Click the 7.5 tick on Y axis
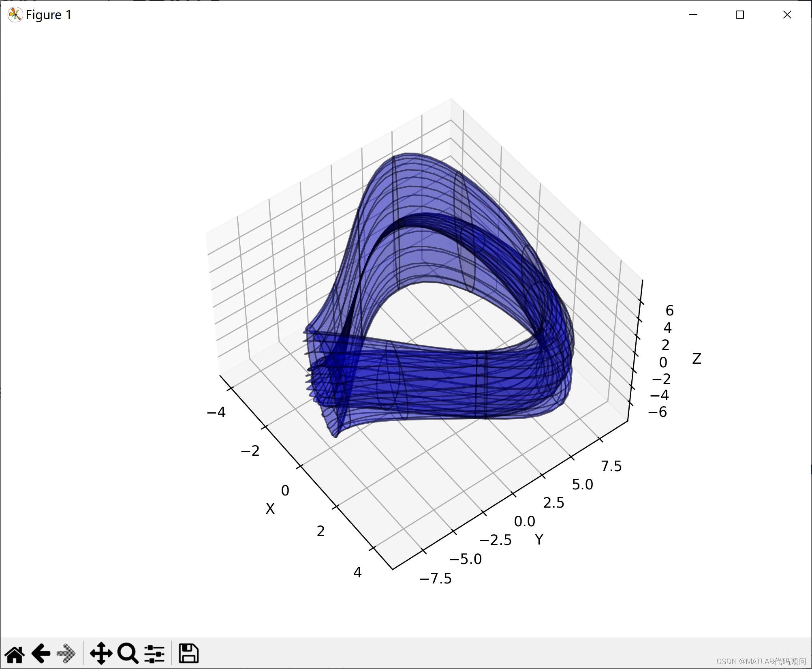The image size is (812, 669). [611, 466]
